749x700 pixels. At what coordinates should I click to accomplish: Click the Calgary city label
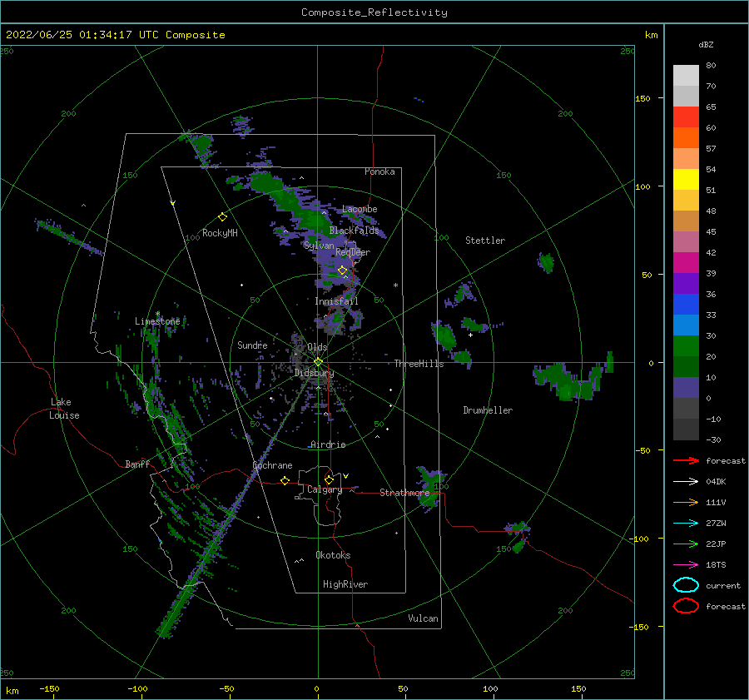[325, 489]
